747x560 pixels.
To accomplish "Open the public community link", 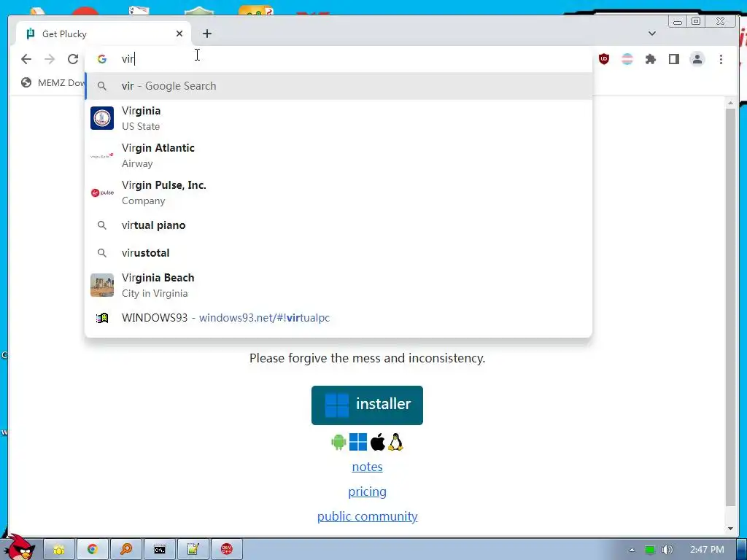I will (368, 516).
